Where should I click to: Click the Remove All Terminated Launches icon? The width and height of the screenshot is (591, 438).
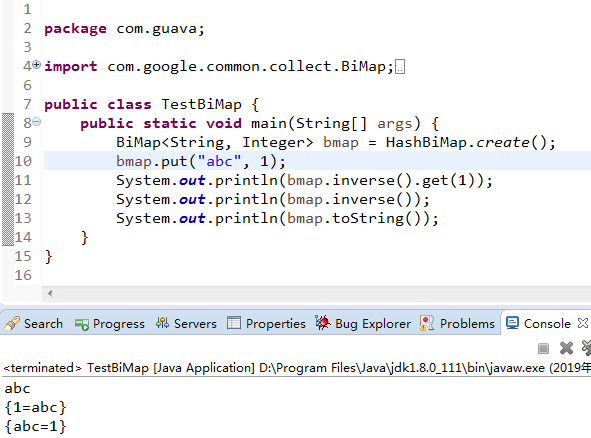586,348
